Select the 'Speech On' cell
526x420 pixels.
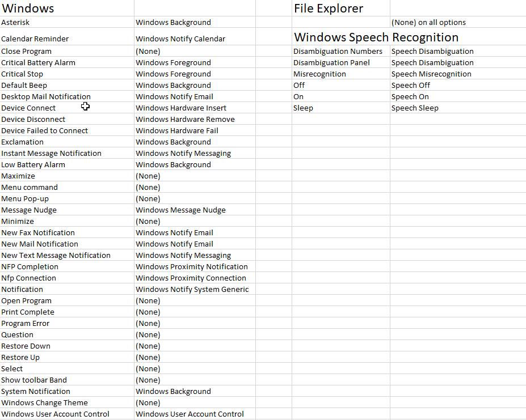(x=458, y=96)
